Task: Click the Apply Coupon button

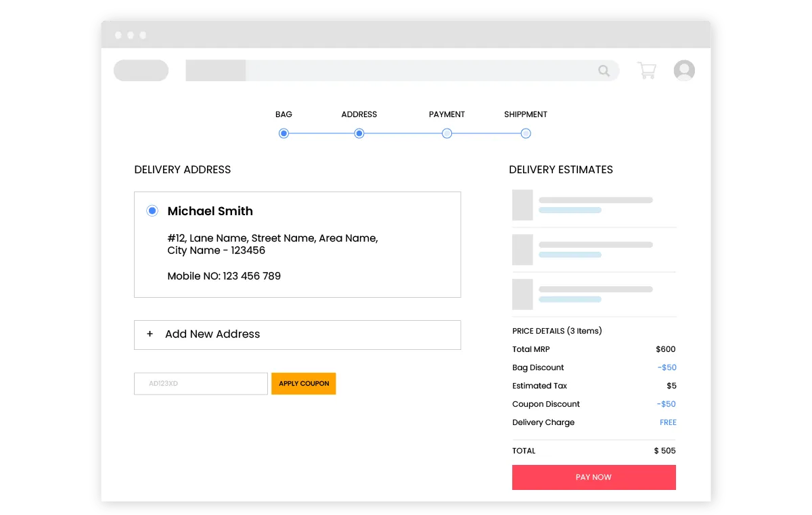Action: pos(303,384)
